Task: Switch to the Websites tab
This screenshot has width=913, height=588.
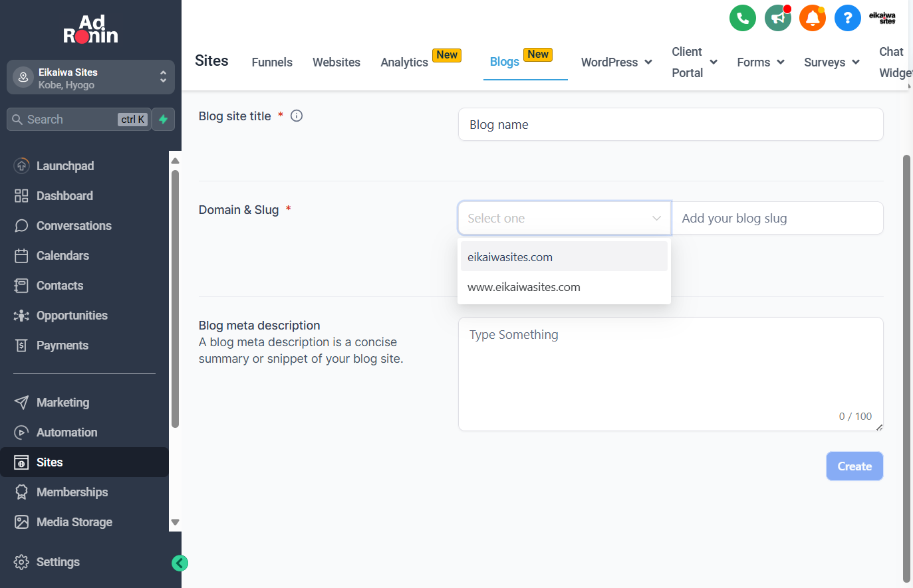Action: (x=336, y=62)
